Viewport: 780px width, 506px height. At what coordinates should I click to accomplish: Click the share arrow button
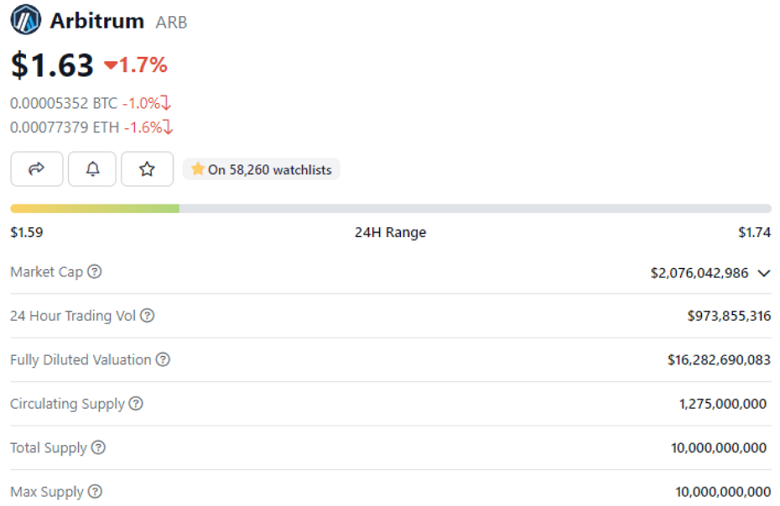(37, 169)
